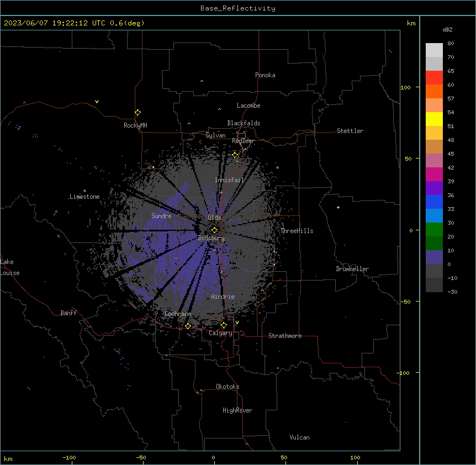Pick the light gray 80-70 dBZ swatch
The width and height of the screenshot is (476, 465).
click(434, 50)
